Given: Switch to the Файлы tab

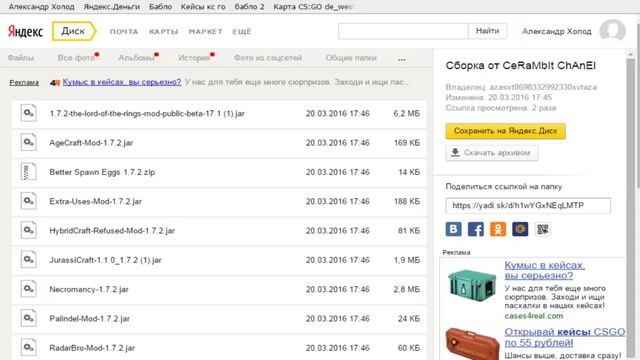Looking at the screenshot, I should 21,58.
